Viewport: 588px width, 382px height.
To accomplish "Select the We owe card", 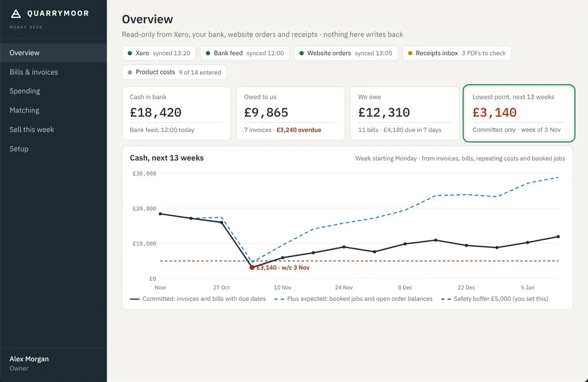I will [x=405, y=113].
